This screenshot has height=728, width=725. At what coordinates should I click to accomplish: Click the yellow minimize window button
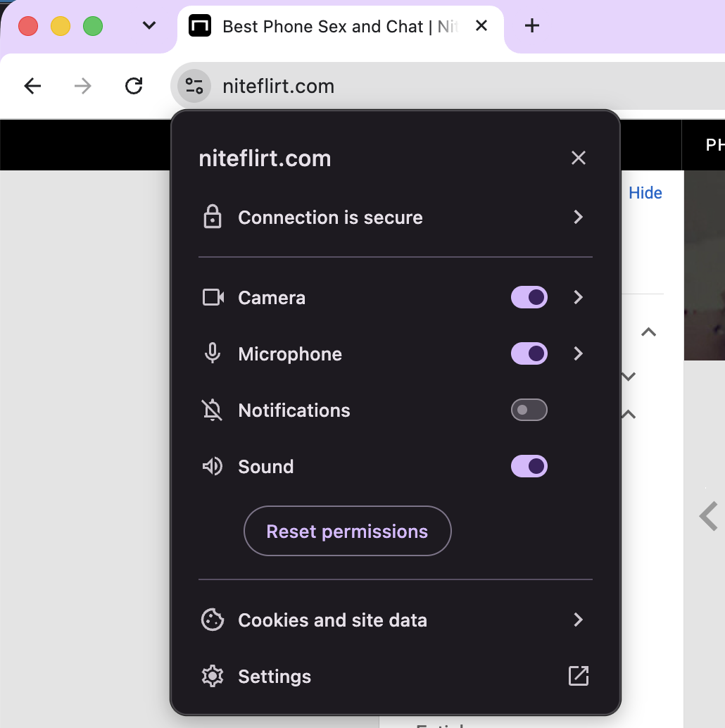pyautogui.click(x=61, y=26)
